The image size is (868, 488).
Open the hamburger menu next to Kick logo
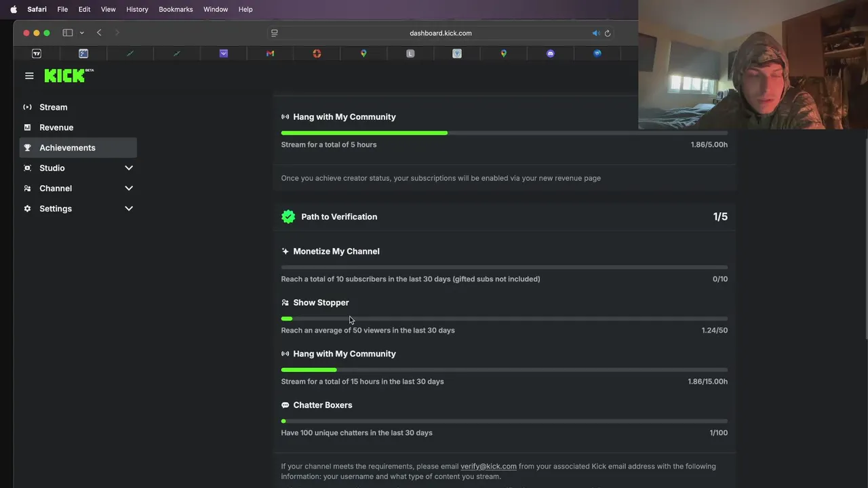tap(29, 76)
